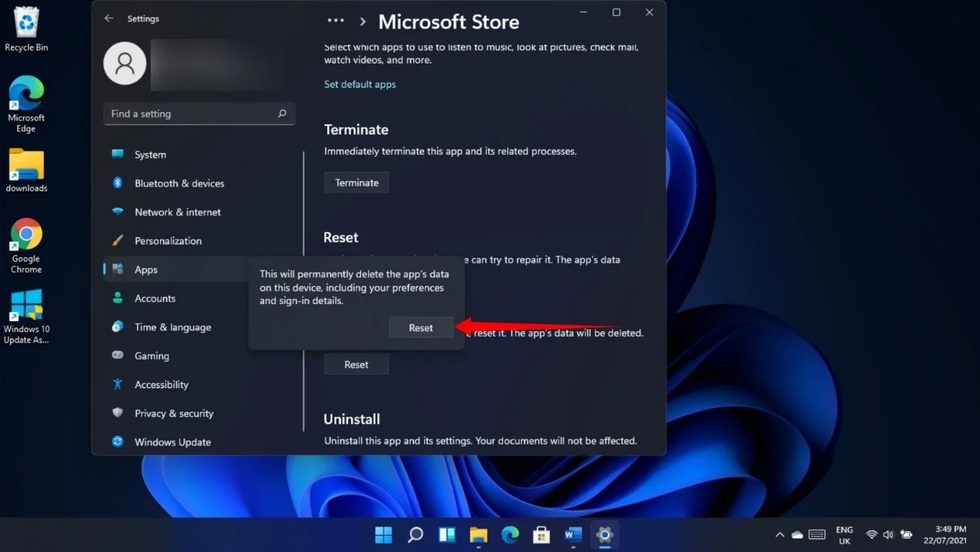Click the Uninstall section heading
980x552 pixels.
point(352,419)
